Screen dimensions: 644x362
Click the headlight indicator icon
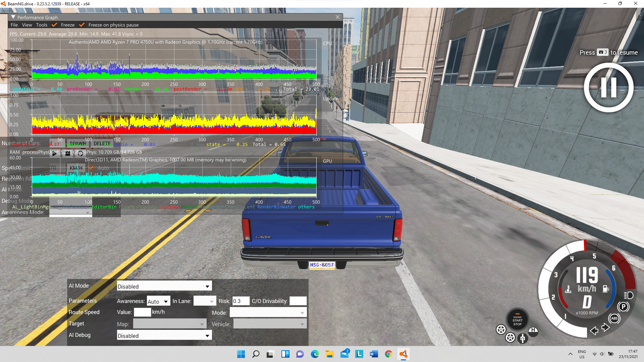click(x=628, y=295)
